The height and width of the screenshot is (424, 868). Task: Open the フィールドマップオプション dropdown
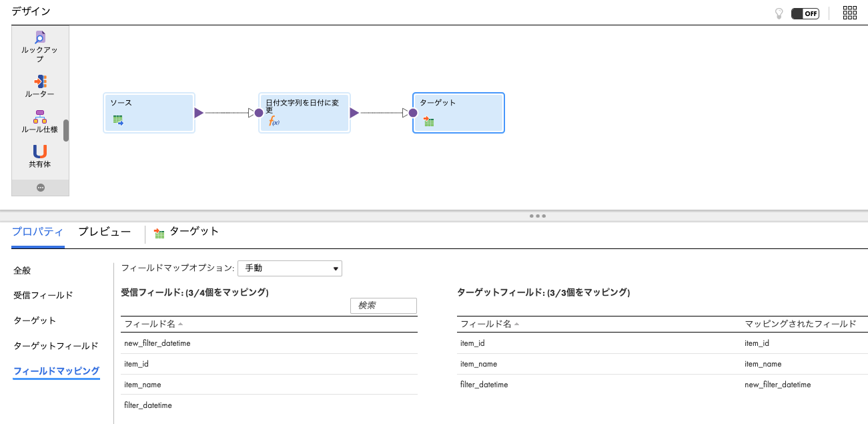point(290,268)
